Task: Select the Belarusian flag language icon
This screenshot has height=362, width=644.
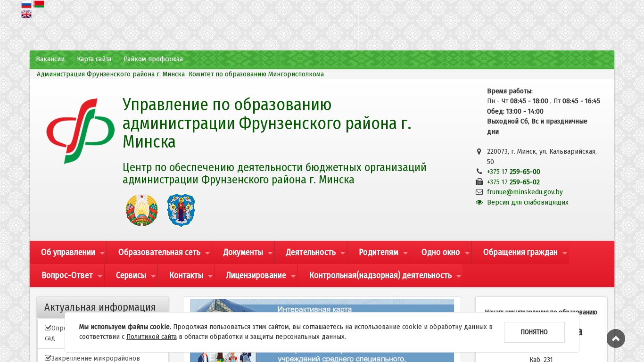Action: pyautogui.click(x=39, y=4)
